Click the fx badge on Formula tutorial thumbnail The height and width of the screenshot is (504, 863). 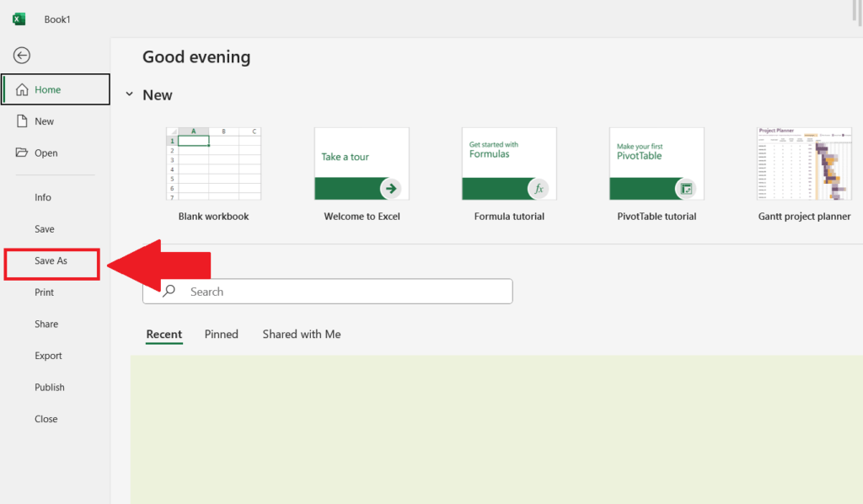[540, 190]
